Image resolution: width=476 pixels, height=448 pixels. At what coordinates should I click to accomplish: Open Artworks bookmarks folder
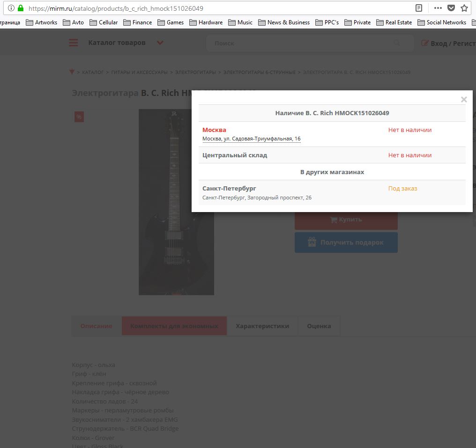[x=42, y=22]
